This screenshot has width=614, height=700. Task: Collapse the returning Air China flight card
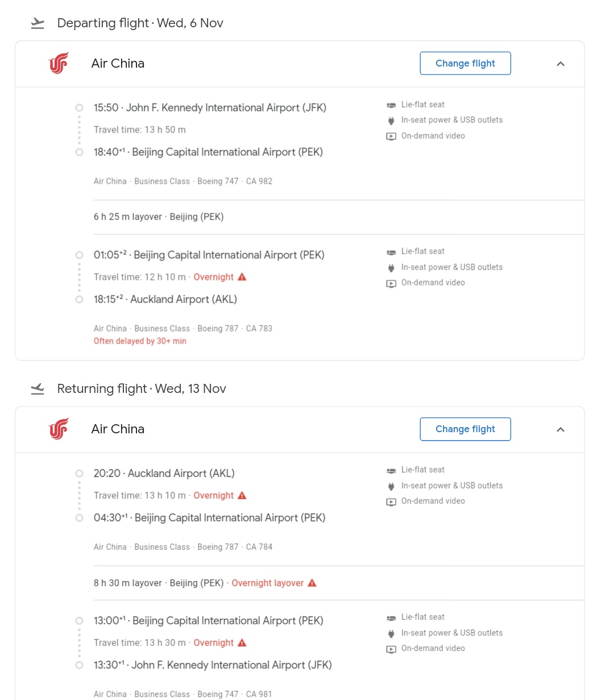tap(561, 429)
